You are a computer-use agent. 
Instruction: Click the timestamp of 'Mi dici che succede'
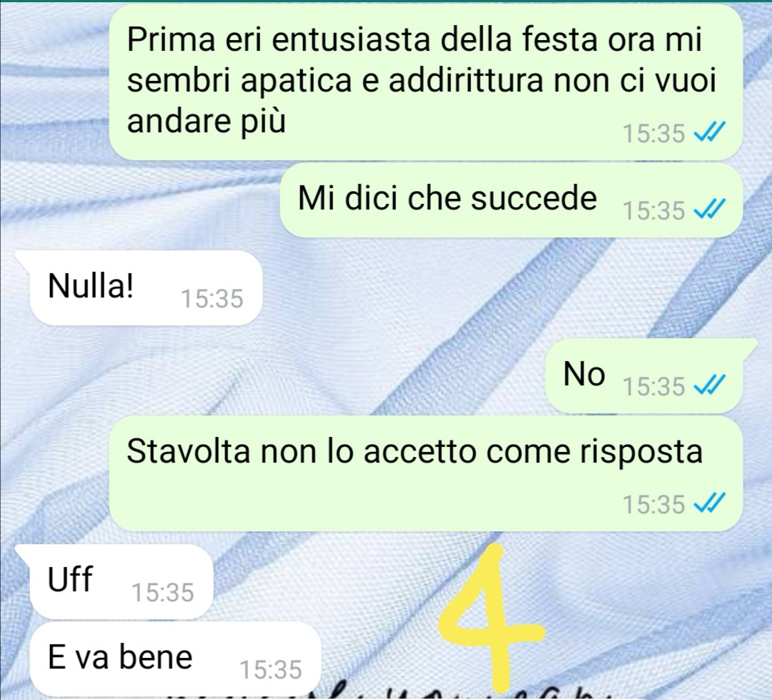point(654,211)
